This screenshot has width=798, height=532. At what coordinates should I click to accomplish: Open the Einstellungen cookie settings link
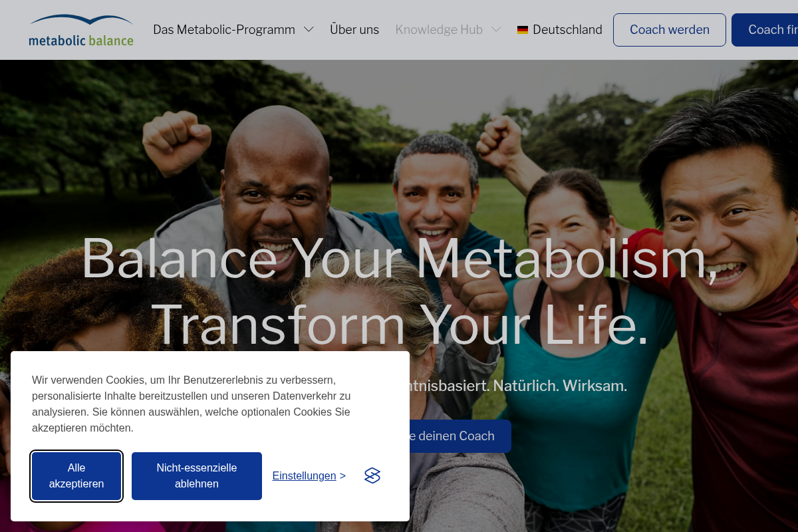(309, 476)
